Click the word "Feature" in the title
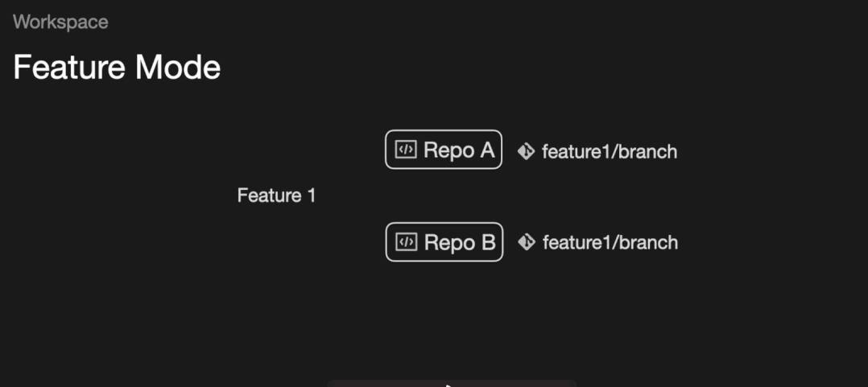This screenshot has width=868, height=387. tap(69, 68)
